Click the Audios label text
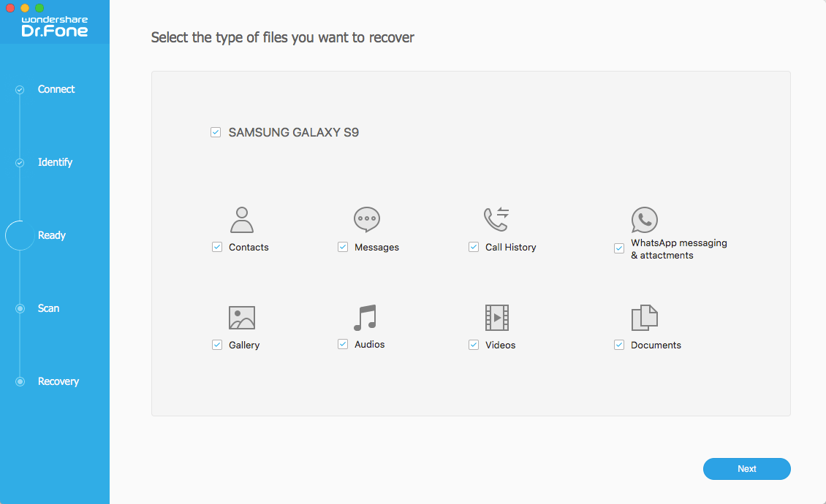The height and width of the screenshot is (504, 826). pos(369,345)
